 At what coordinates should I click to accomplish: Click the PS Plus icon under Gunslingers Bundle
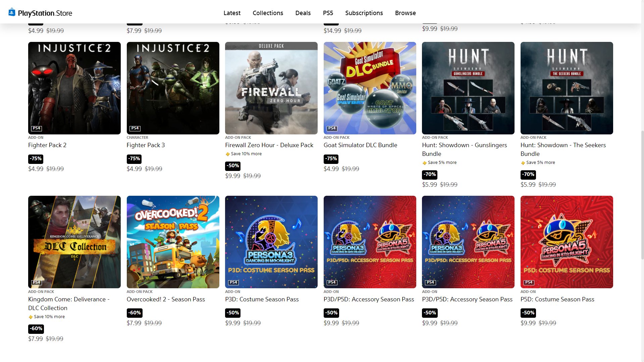click(425, 163)
